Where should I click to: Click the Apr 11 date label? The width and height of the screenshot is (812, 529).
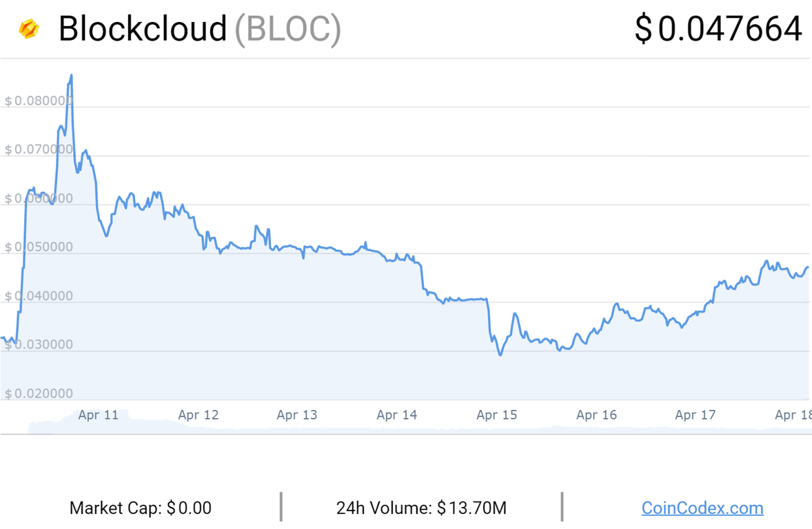[x=98, y=415]
